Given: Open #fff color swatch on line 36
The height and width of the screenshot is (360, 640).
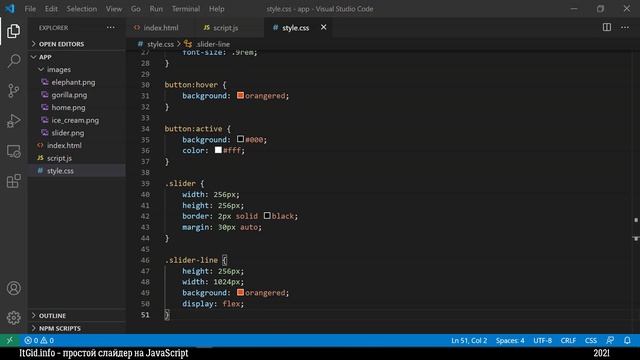Looking at the screenshot, I should point(218,150).
